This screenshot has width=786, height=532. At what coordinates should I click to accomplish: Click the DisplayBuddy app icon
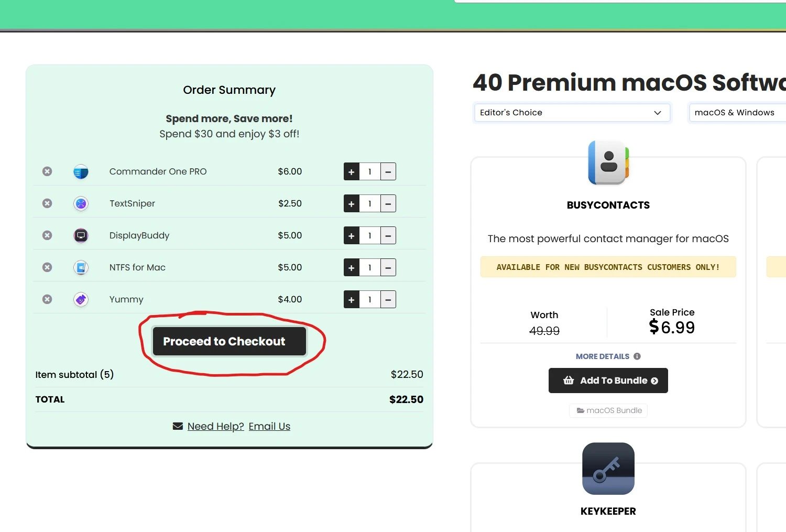click(81, 235)
